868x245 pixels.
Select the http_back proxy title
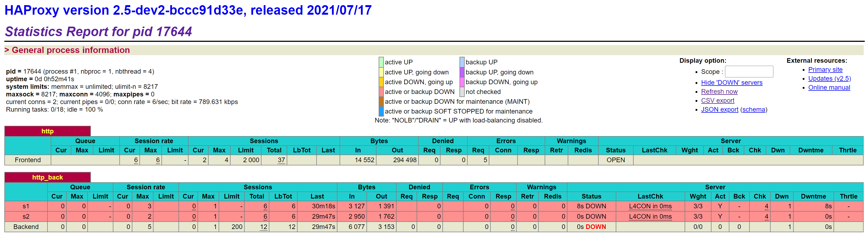47,177
